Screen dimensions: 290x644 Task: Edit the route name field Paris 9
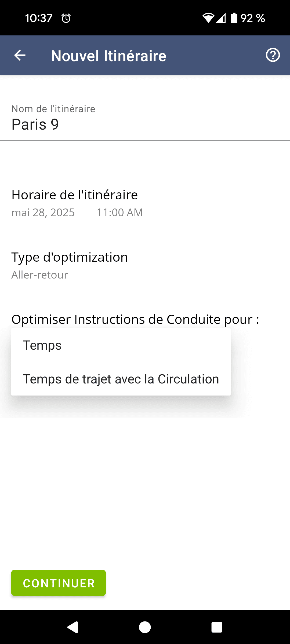point(35,125)
